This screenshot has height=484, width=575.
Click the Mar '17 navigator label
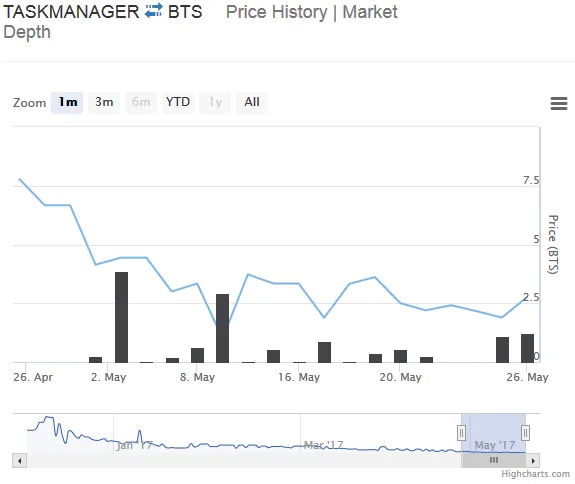click(324, 445)
